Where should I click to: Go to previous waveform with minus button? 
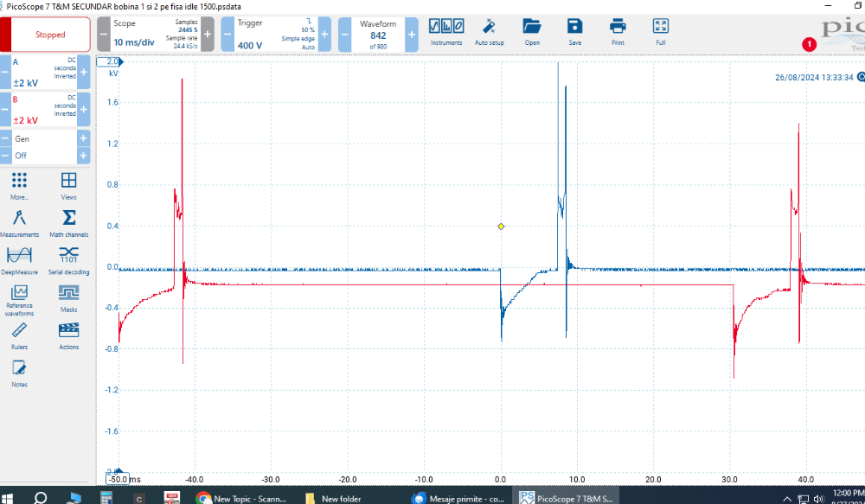(x=344, y=35)
